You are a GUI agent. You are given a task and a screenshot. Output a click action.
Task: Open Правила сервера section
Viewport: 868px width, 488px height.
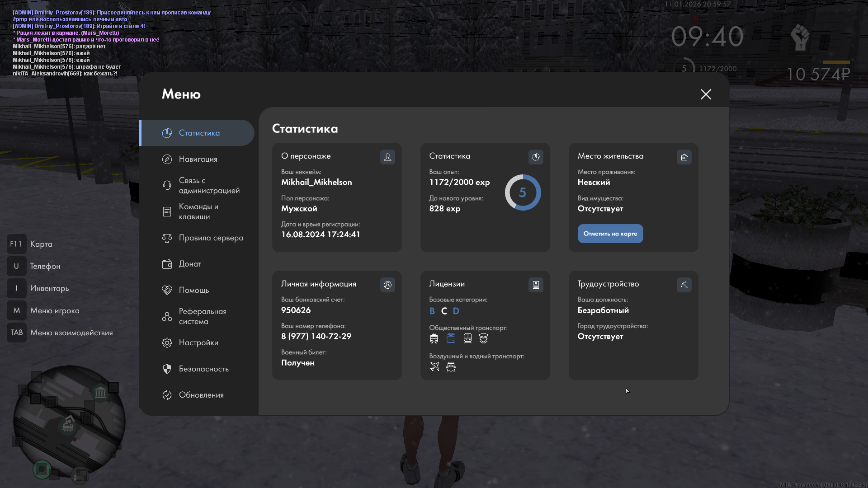211,238
